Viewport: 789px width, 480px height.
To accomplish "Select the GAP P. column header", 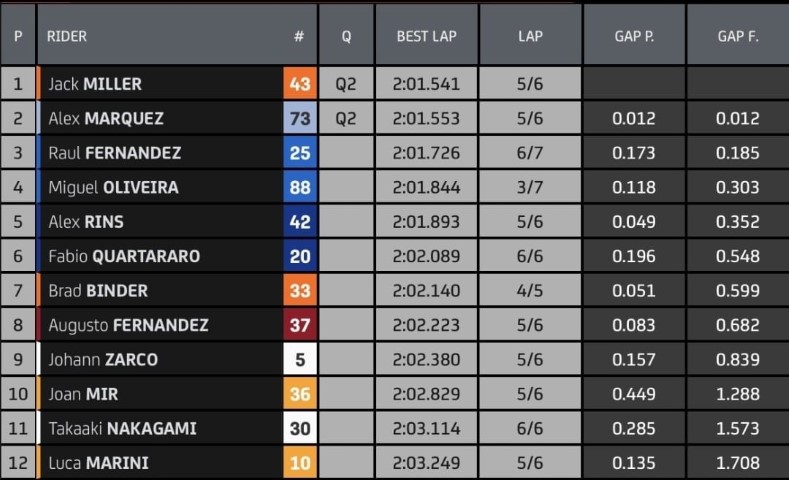I will (x=634, y=36).
